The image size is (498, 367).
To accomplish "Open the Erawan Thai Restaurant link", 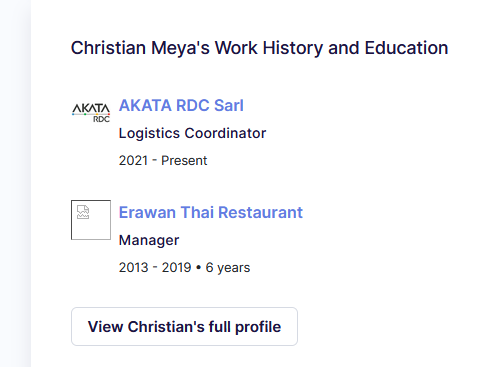I will coord(211,212).
